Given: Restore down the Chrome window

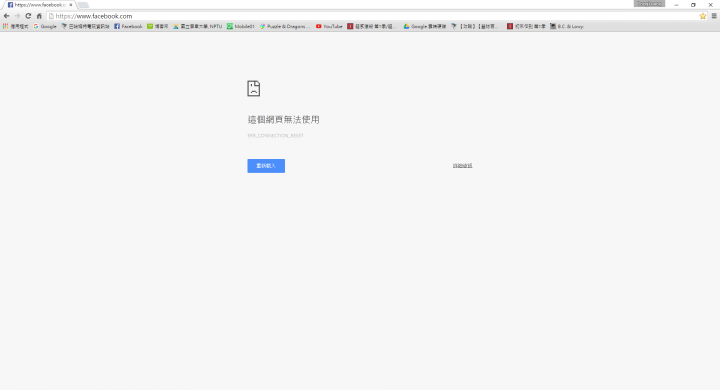Looking at the screenshot, I should (693, 5).
